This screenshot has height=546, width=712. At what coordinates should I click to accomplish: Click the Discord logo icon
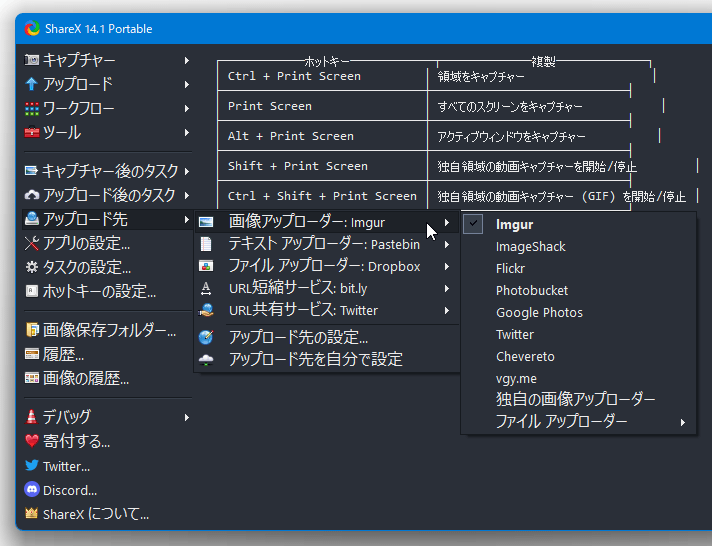(32, 490)
